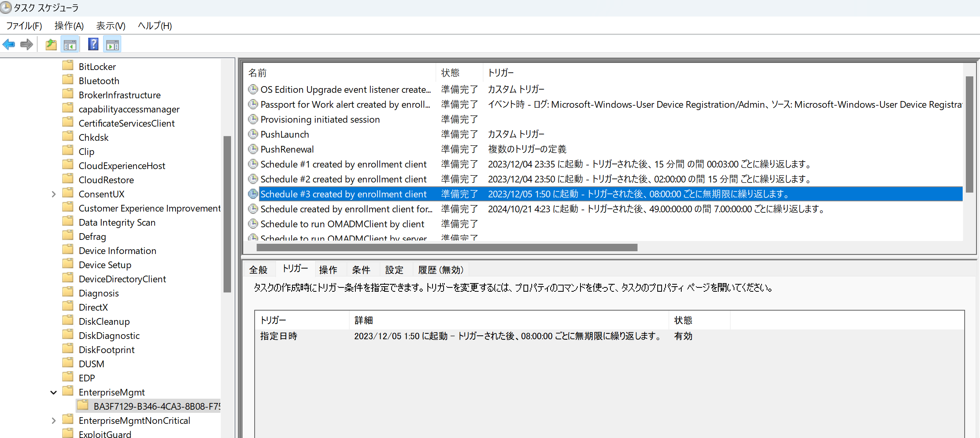Click the Bluetooth folder icon
Viewport: 980px width, 438px height.
(x=68, y=79)
